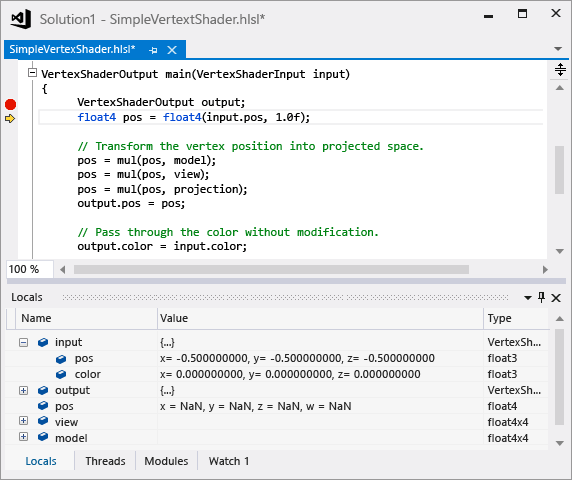
Task: Click the yellow current statement arrow
Action: pyautogui.click(x=10, y=119)
